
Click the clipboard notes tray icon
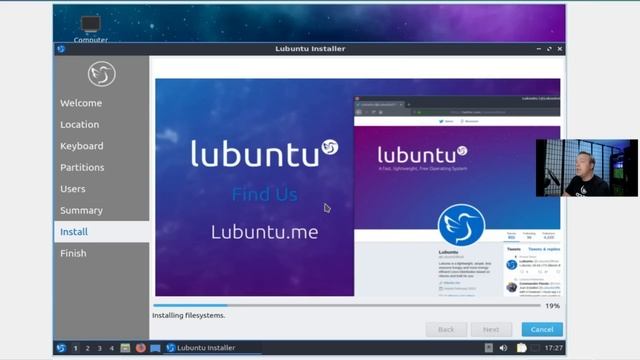521,348
